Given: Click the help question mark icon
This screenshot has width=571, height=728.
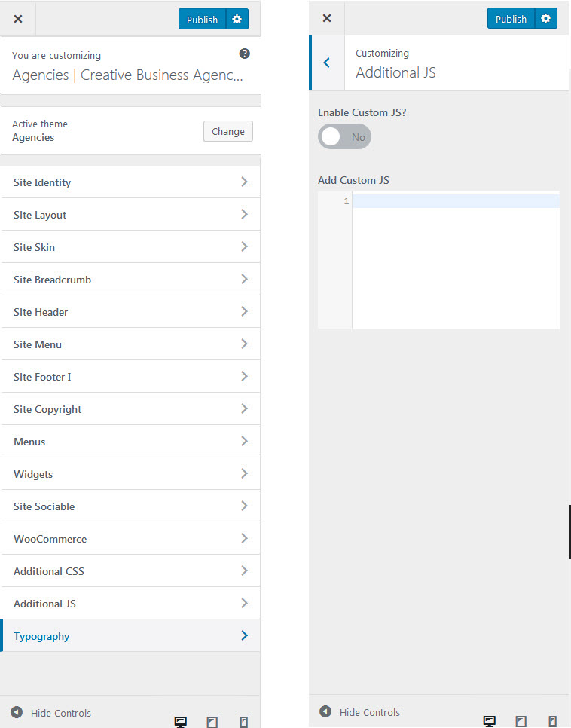Looking at the screenshot, I should click(x=244, y=54).
